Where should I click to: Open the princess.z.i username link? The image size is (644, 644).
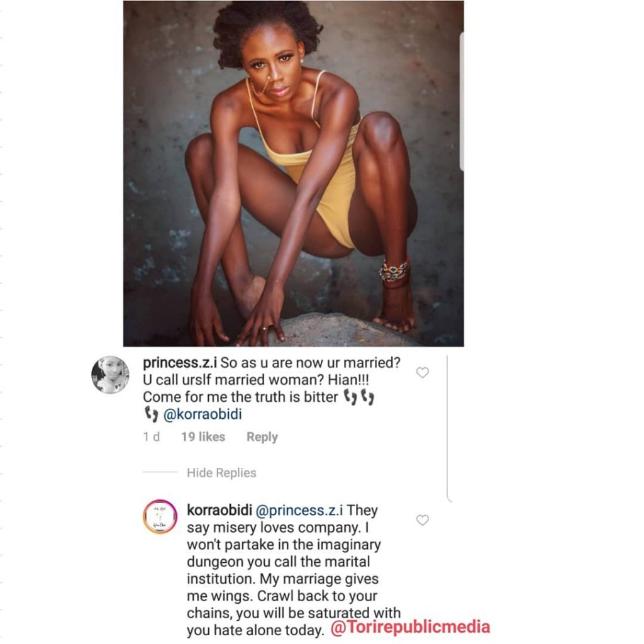click(x=180, y=363)
